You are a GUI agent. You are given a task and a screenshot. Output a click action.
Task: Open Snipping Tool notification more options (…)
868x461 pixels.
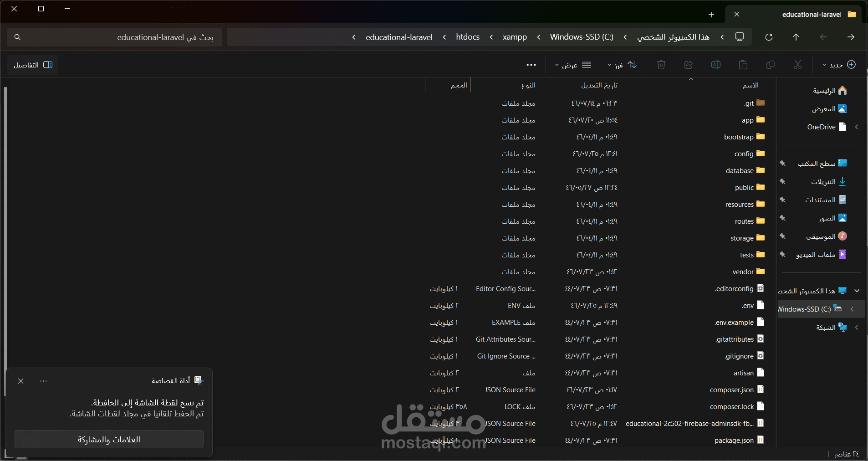coord(43,381)
